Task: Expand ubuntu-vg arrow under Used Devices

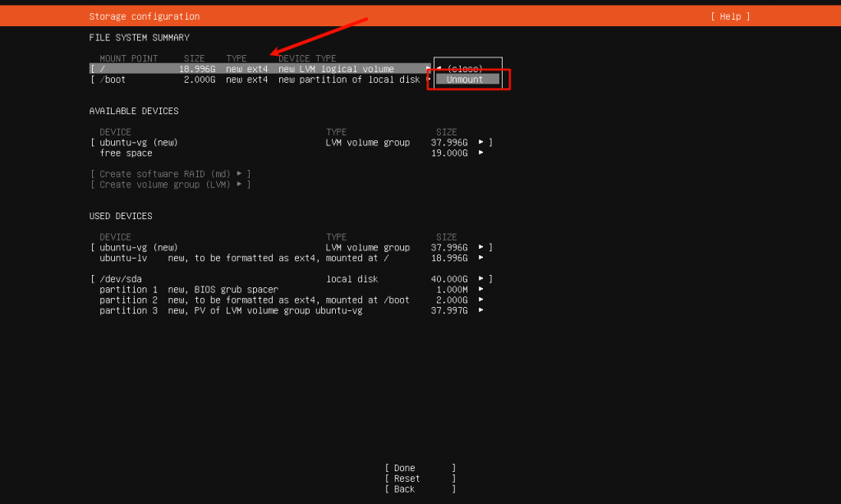Action: [x=481, y=248]
